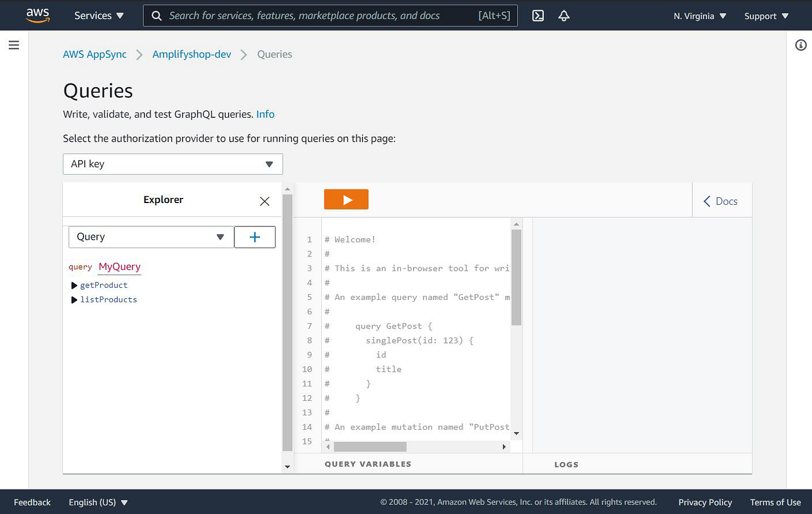Rename the MyQuery query name
The height and width of the screenshot is (514, 812).
point(119,267)
